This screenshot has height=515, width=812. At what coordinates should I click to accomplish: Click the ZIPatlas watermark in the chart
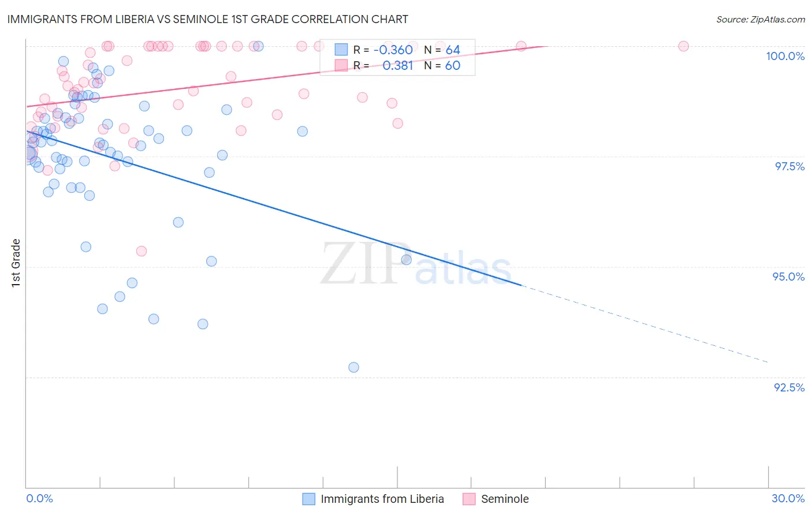click(416, 264)
